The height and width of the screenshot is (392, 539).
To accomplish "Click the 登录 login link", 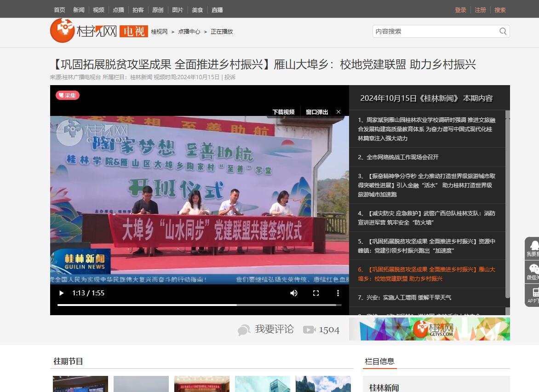I will click(460, 10).
